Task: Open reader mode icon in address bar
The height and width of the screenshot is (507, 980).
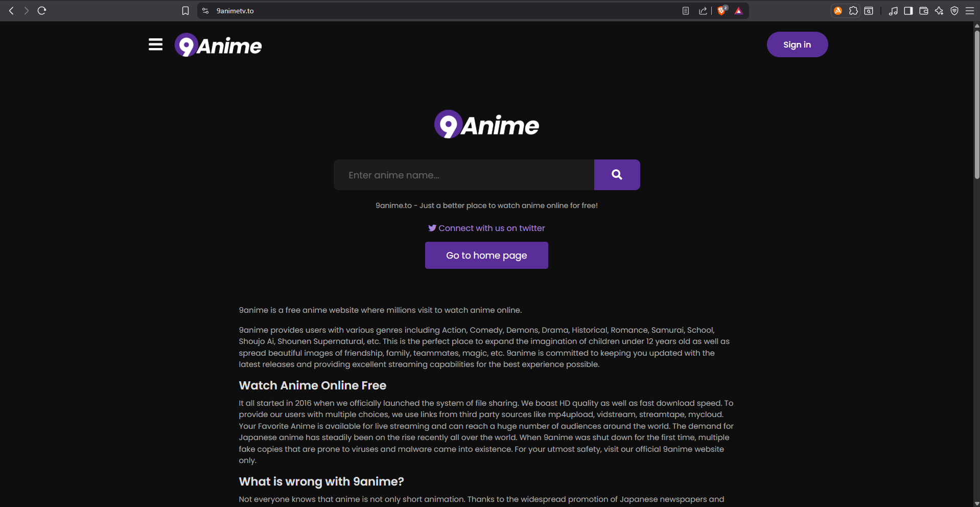Action: click(x=686, y=11)
